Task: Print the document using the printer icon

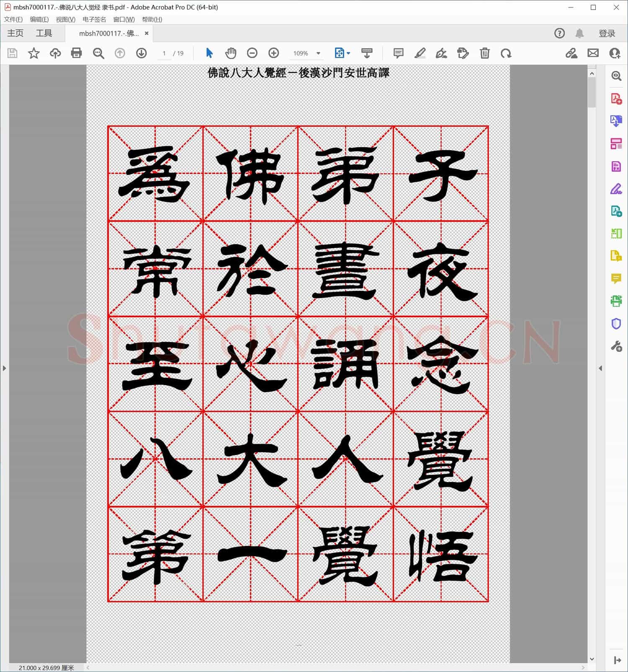Action: click(x=77, y=53)
